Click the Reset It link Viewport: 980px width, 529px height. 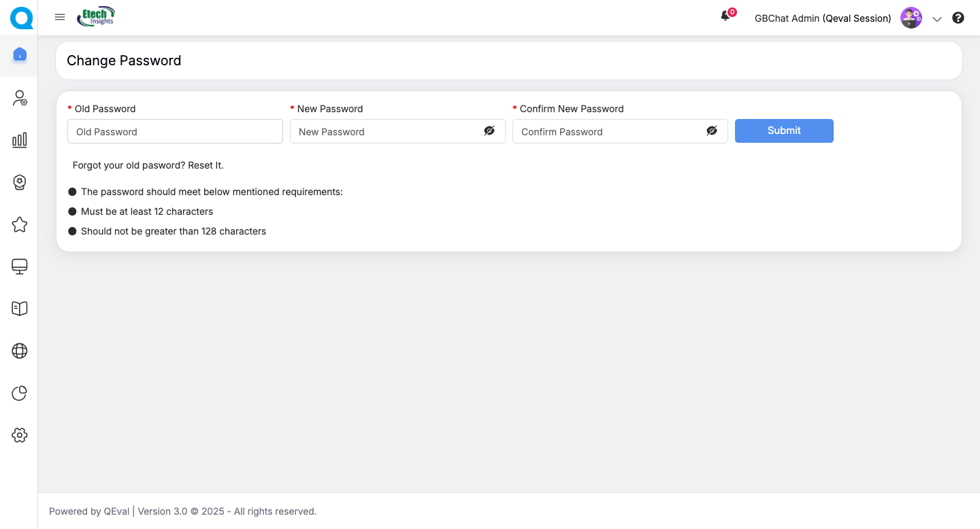pos(206,165)
